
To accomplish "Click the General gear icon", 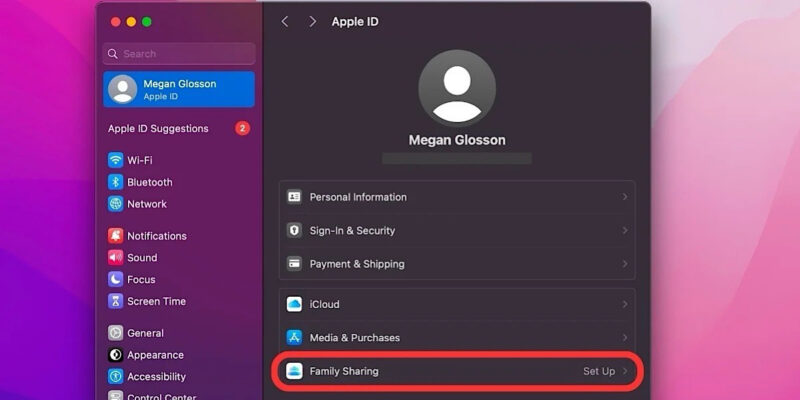I will coord(115,333).
